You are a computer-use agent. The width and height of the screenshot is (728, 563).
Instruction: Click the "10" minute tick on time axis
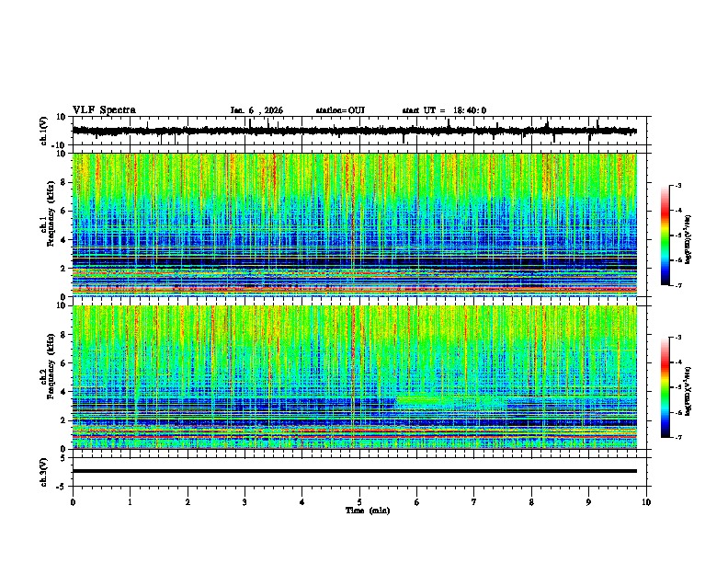click(646, 502)
